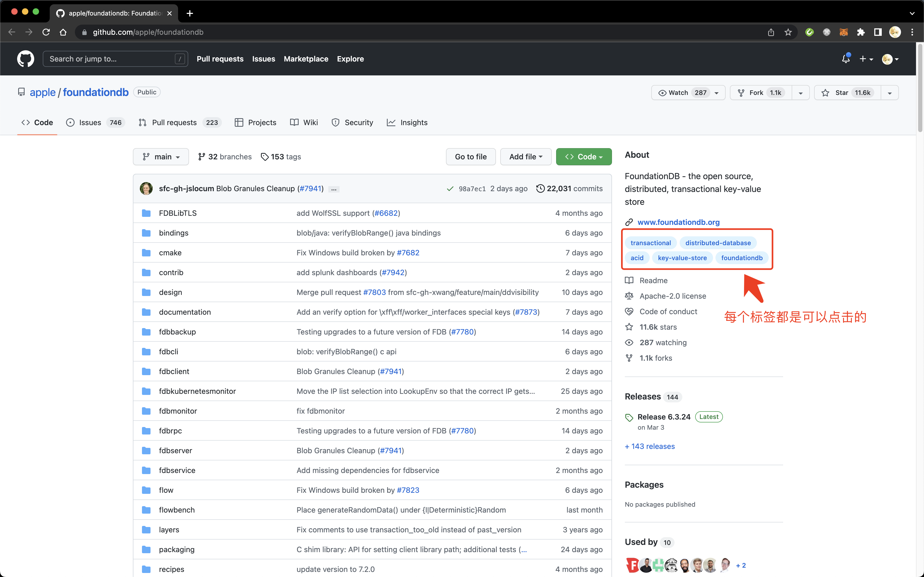The image size is (924, 577).
Task: Expand commit message ellipsis
Action: click(x=334, y=189)
